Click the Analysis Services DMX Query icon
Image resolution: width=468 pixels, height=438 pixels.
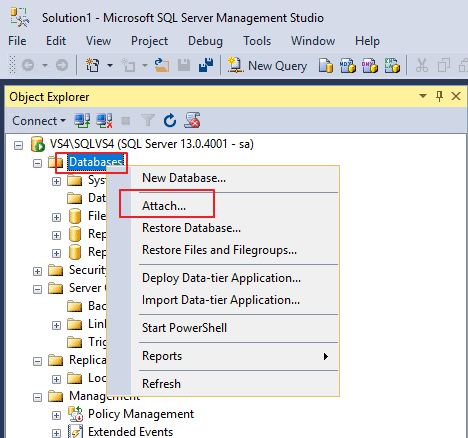pos(370,65)
